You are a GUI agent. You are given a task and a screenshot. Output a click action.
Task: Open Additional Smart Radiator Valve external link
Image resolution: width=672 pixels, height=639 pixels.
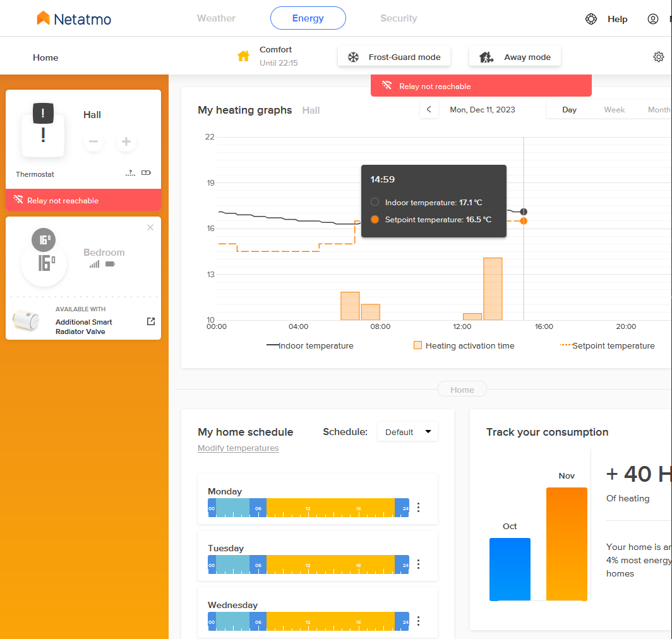coord(151,321)
